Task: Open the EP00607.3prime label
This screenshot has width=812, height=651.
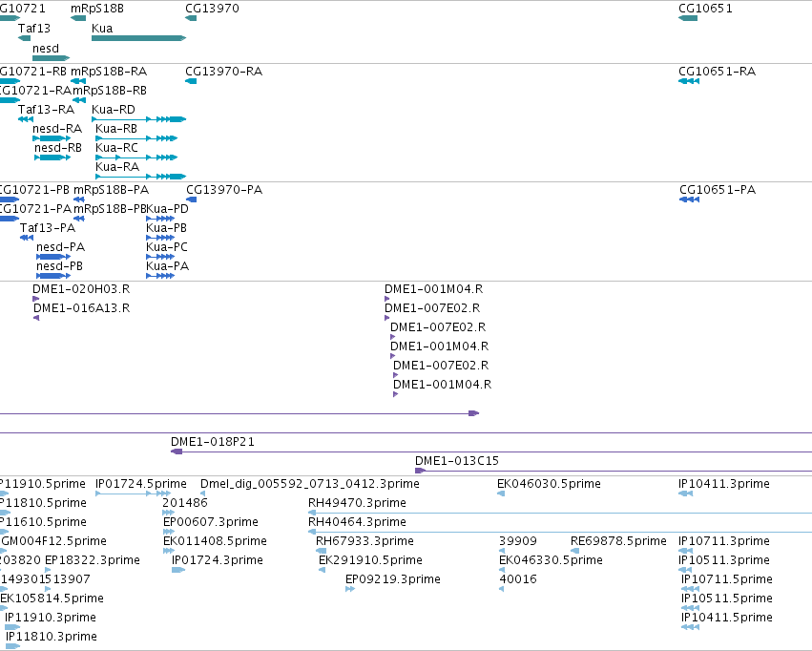Action: click(211, 522)
